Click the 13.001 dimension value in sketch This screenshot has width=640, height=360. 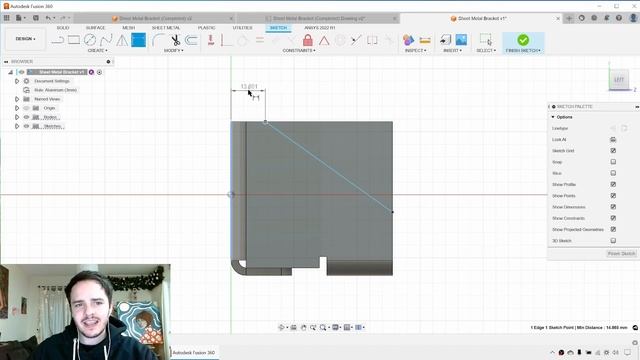click(x=249, y=86)
